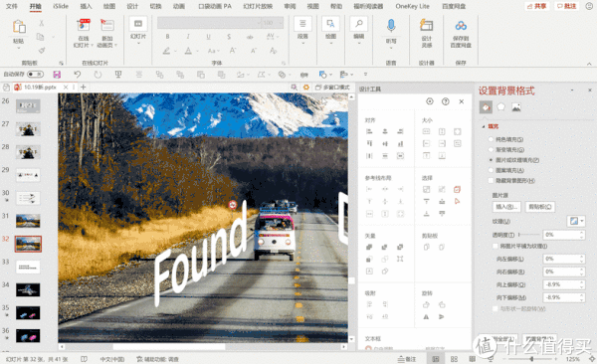Click the Clipboard (剪贴板) picture source button
This screenshot has height=364, width=597.
point(540,207)
